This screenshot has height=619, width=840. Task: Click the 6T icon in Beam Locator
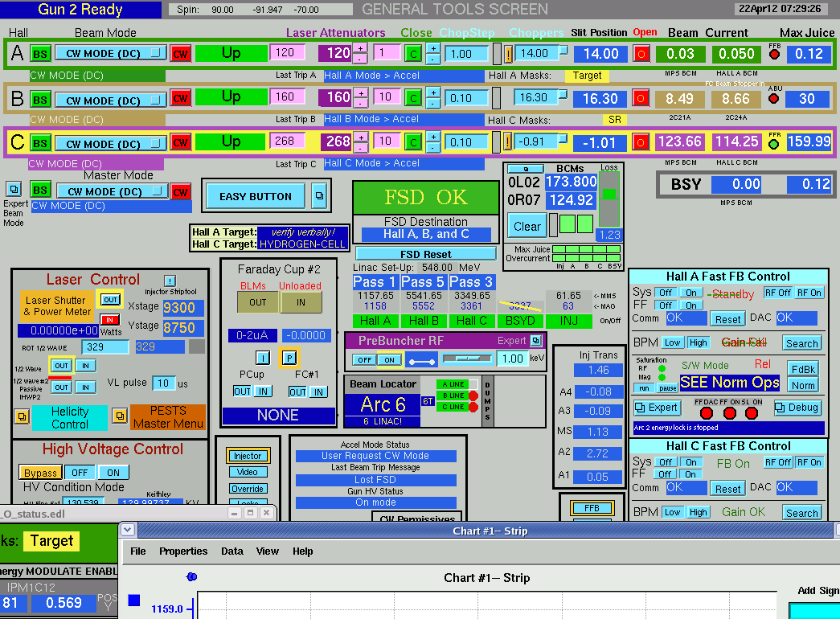point(427,401)
